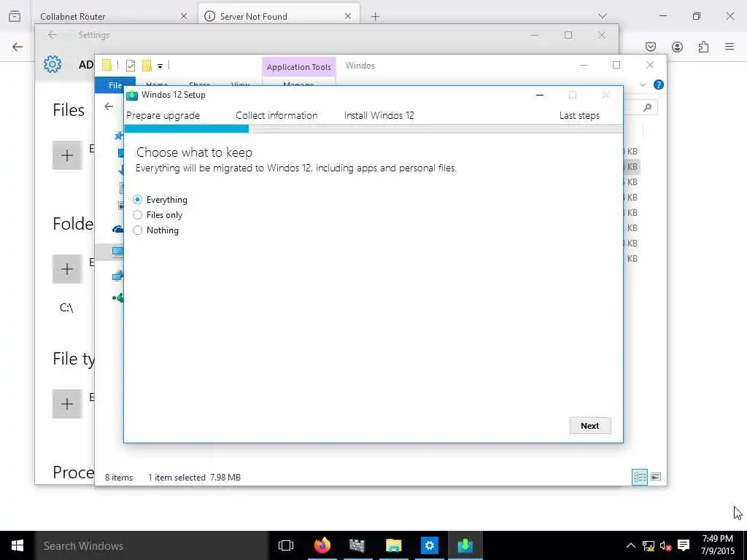This screenshot has height=560, width=747.
Task: Collapse the Explorer ribbon chevron
Action: click(x=642, y=85)
